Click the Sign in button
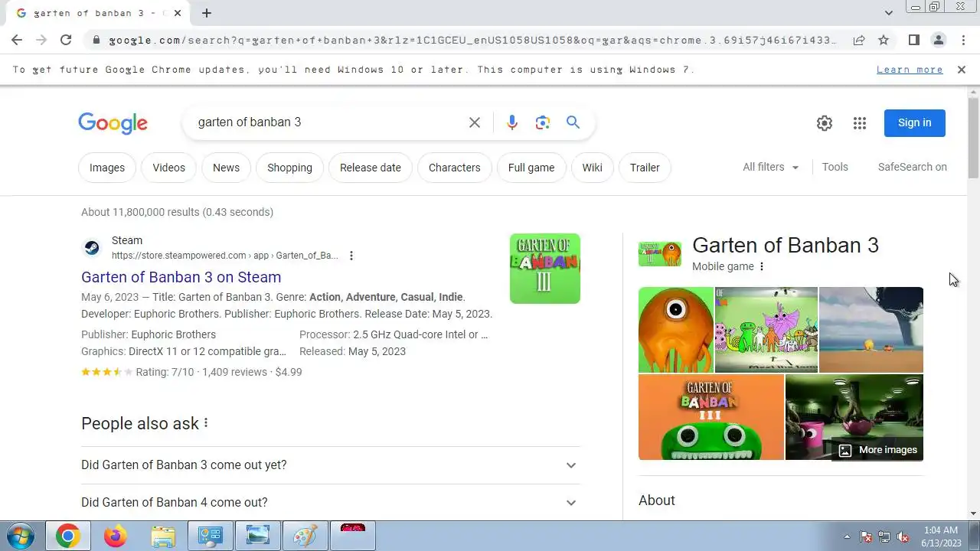 click(914, 122)
